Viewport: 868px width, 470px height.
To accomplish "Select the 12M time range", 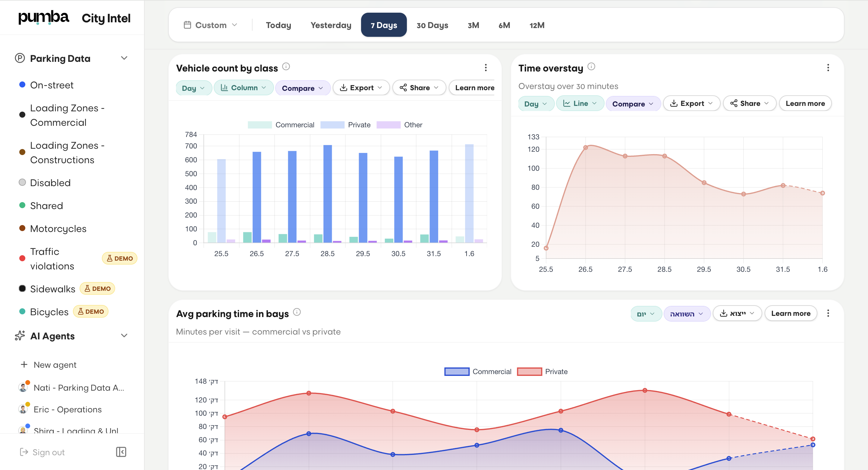I will point(537,25).
